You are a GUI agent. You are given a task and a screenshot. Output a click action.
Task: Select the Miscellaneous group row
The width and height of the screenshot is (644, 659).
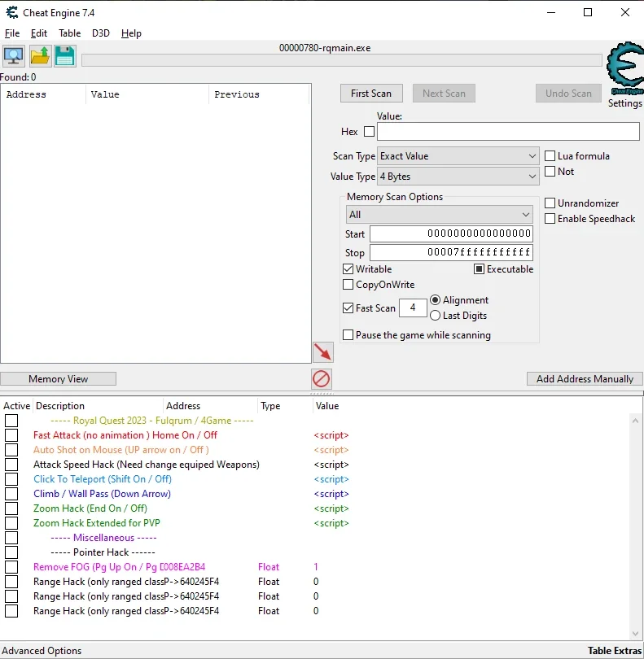(x=103, y=538)
